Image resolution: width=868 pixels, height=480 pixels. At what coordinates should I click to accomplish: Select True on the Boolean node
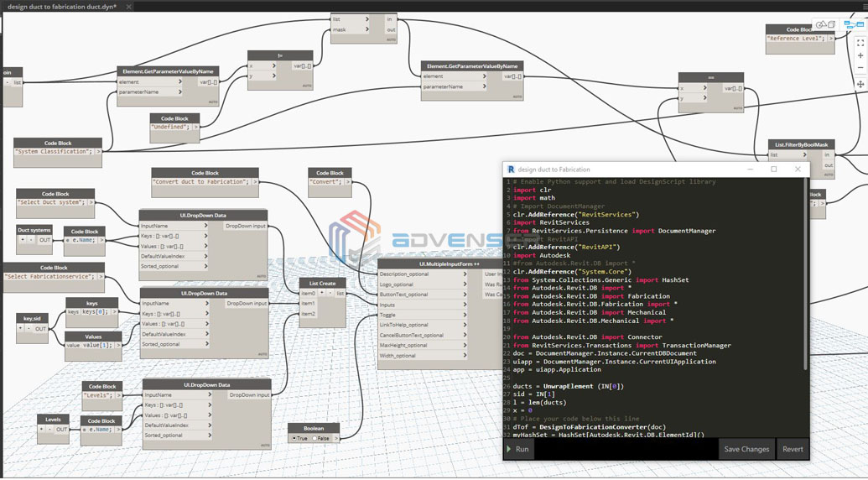click(x=294, y=438)
